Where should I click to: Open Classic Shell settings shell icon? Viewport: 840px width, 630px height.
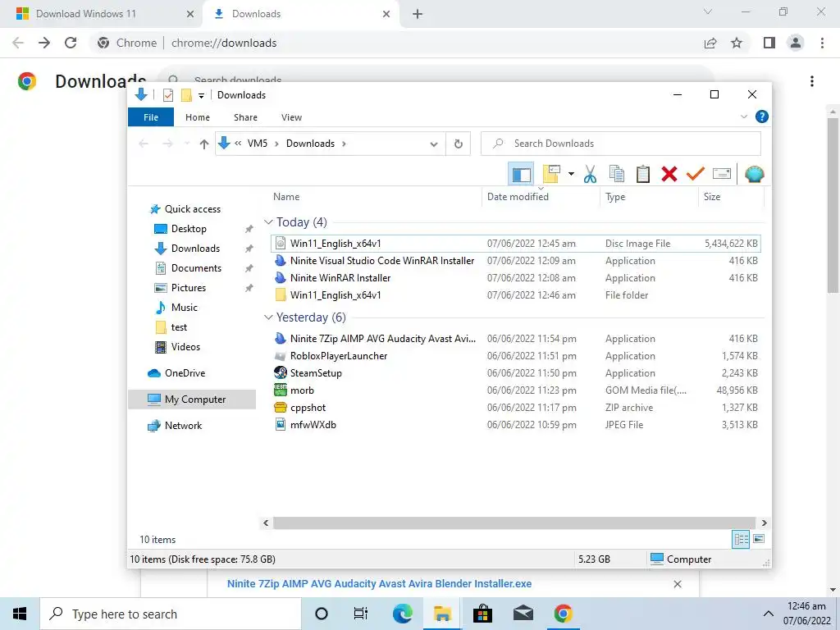(755, 174)
